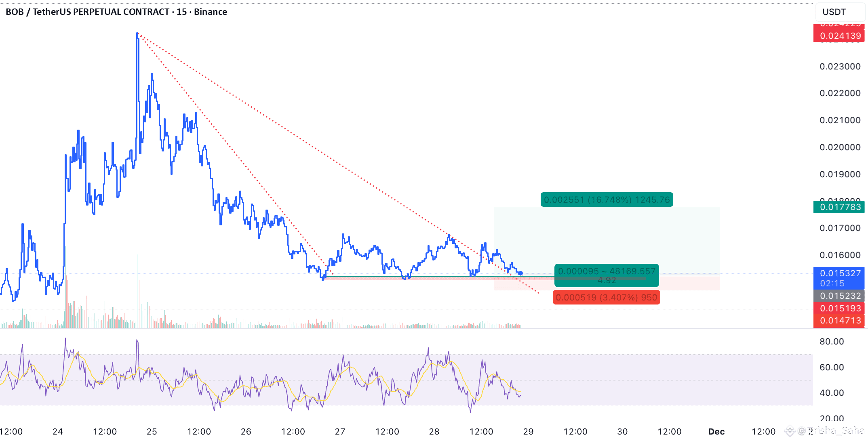The height and width of the screenshot is (441, 868).
Task: Click the 60.00 RSI axis label
Action: click(x=832, y=367)
